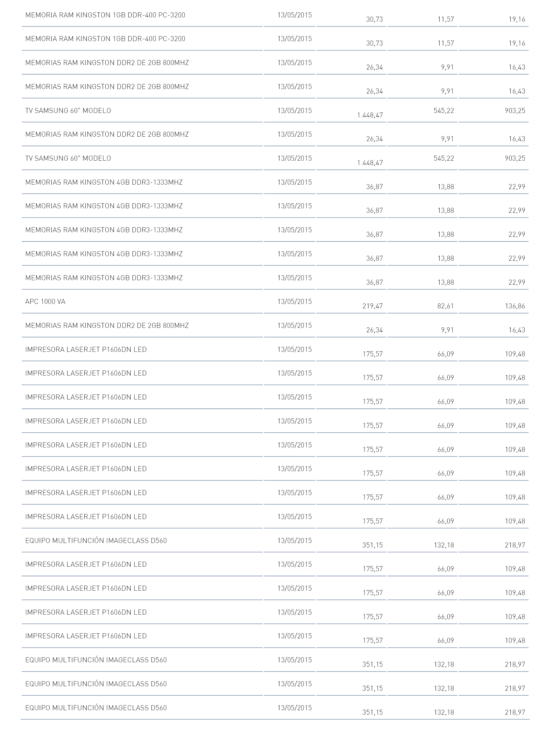Select the first EQUIPO MULTIFUNCIÓN IMAGECLASS D560 entry
This screenshot has width=560, height=731.
tap(96, 540)
